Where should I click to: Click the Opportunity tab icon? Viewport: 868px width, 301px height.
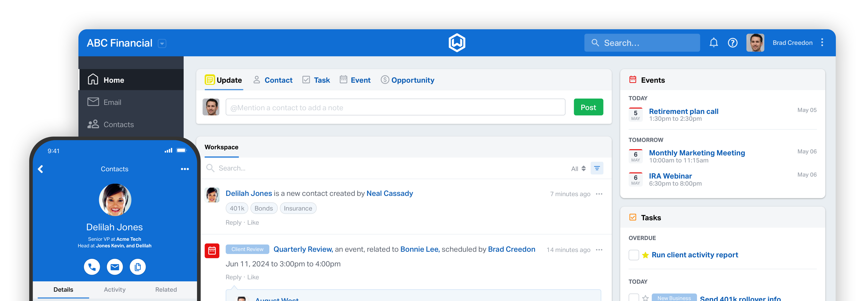[x=385, y=80]
